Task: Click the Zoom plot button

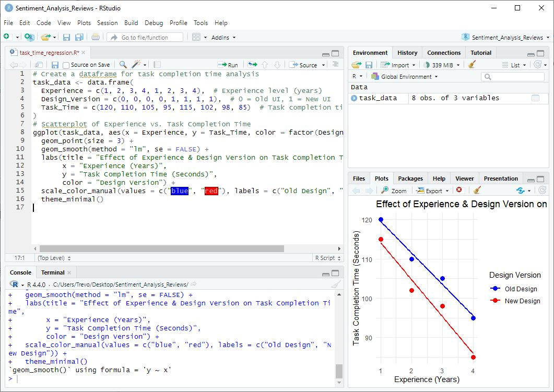Action: pos(394,191)
